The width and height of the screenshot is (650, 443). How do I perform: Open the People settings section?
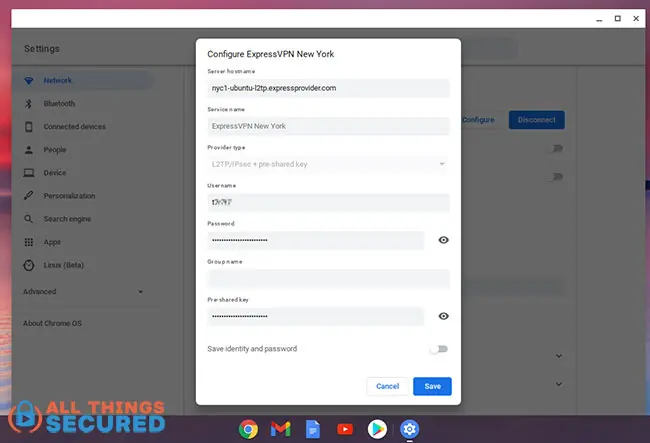point(55,150)
